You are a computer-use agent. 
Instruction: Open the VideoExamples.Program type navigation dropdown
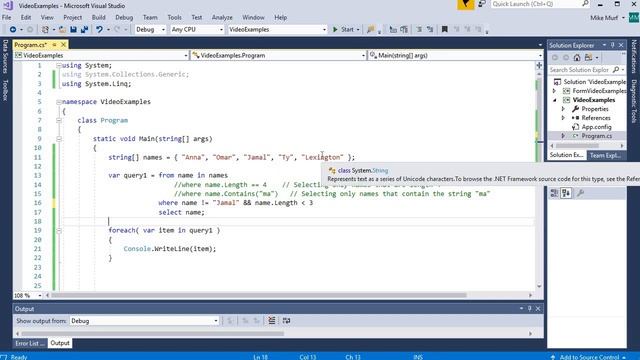click(278, 55)
